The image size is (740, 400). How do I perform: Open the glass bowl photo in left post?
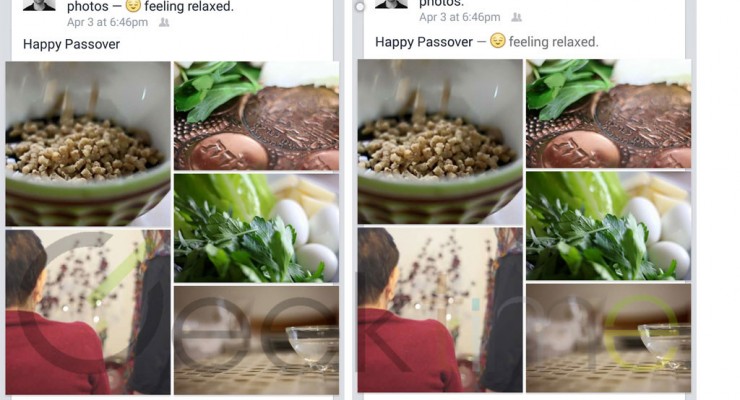click(x=256, y=340)
